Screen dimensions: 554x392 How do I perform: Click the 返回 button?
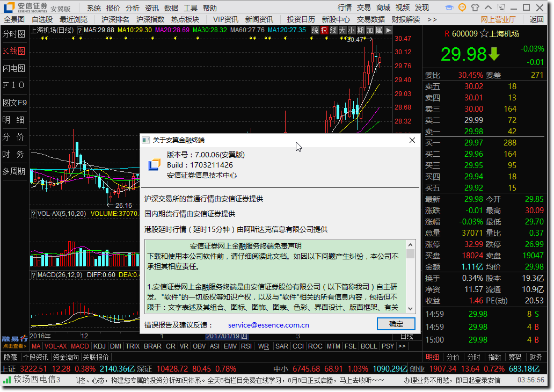click(536, 19)
